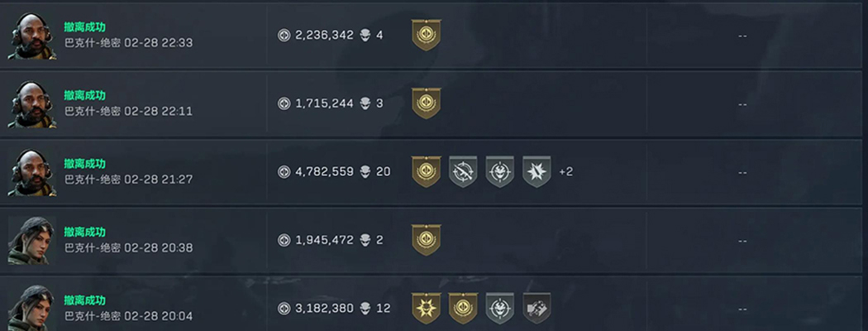Click the 巴克什-绝密 02-28 20:04 match label
Viewport: 868px width, 331px height.
(x=128, y=316)
